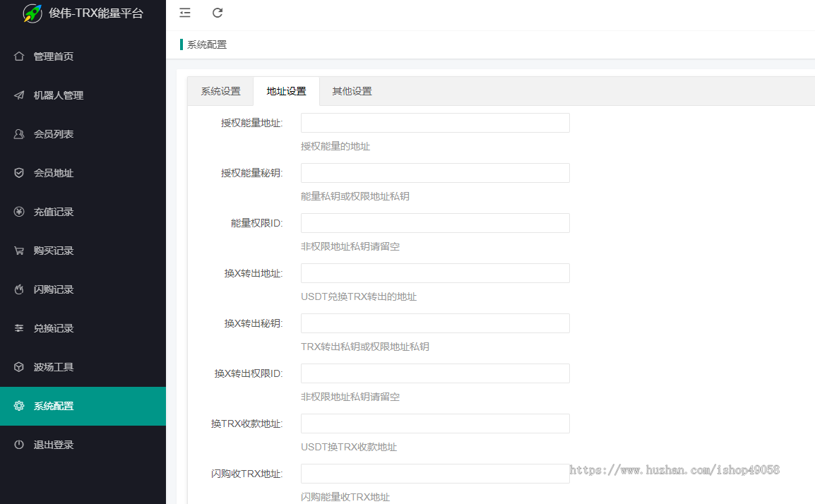
Task: Click the hint text USDT换TRX收款地址
Action: 349,447
